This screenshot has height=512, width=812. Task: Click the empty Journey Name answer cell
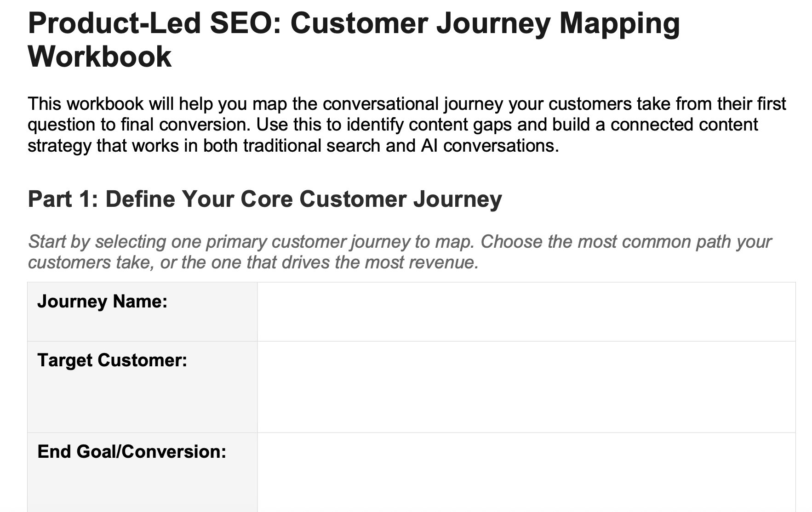click(x=526, y=312)
